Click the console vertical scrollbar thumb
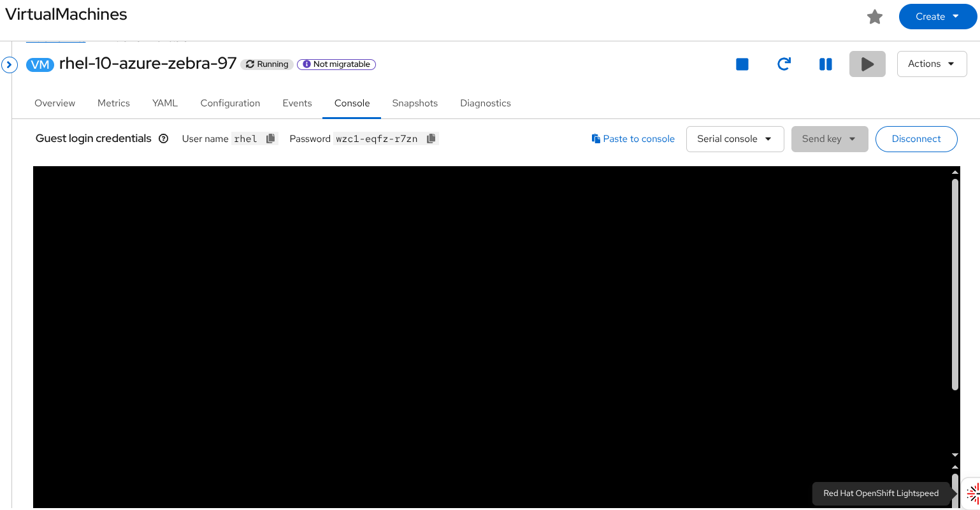 [x=955, y=284]
